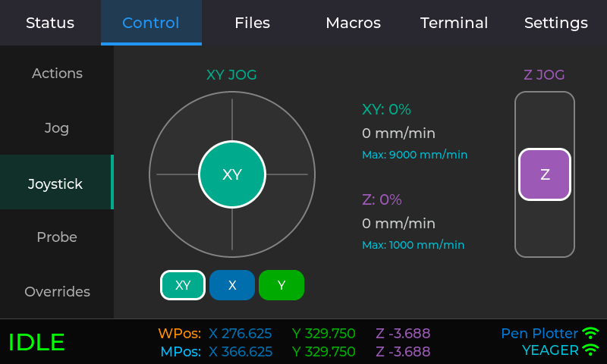Image resolution: width=607 pixels, height=364 pixels.
Task: Tap the IDLE machine state label
Action: tap(36, 342)
